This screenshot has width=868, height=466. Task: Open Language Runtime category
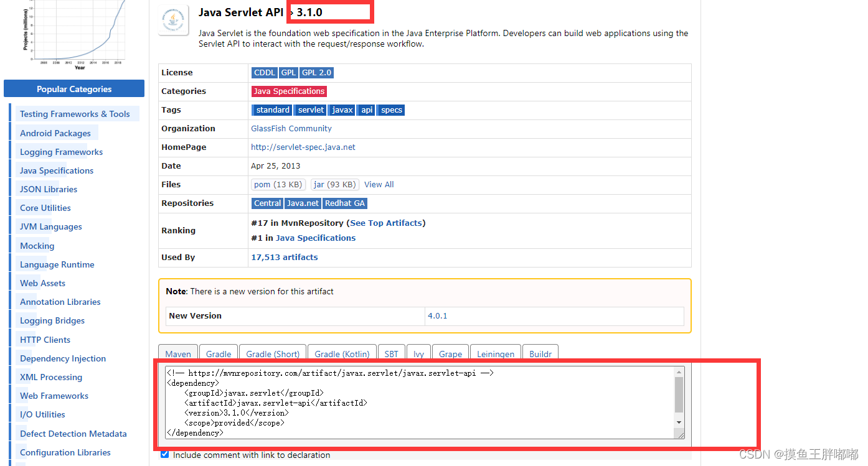(x=57, y=264)
